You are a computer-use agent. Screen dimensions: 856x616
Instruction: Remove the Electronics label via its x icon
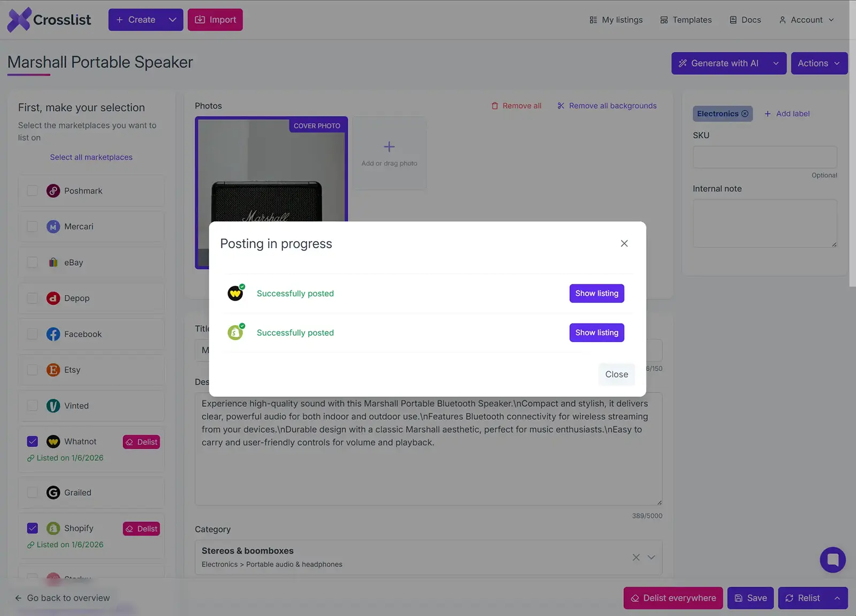click(745, 114)
